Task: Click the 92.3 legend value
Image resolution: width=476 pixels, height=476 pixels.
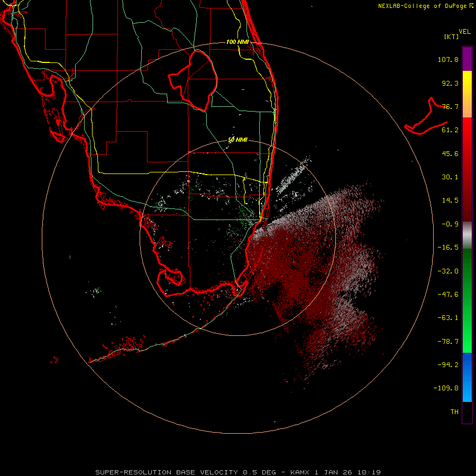Action: click(450, 83)
